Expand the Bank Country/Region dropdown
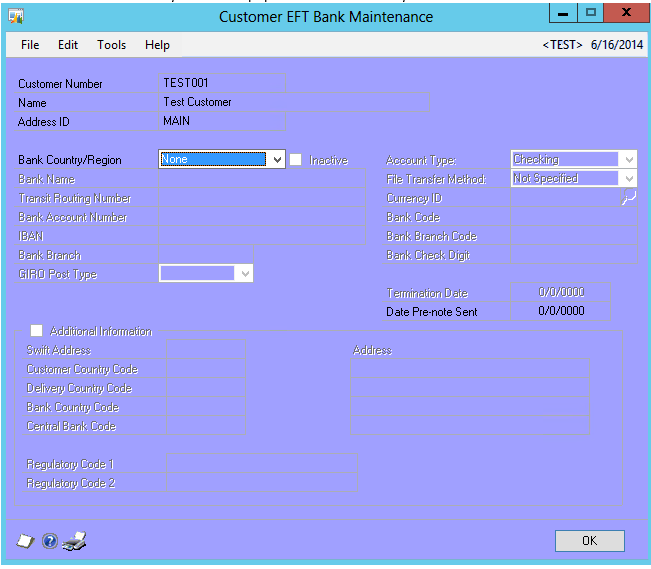This screenshot has height=569, width=651. [277, 159]
